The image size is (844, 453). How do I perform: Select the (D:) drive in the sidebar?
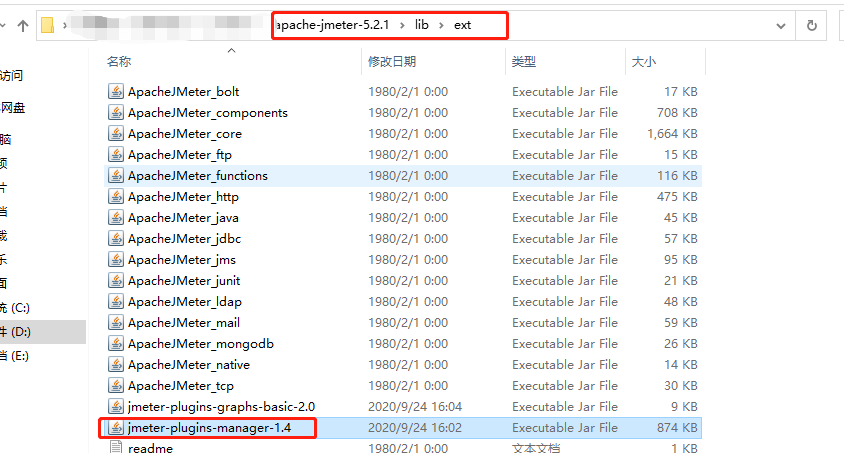(x=42, y=332)
